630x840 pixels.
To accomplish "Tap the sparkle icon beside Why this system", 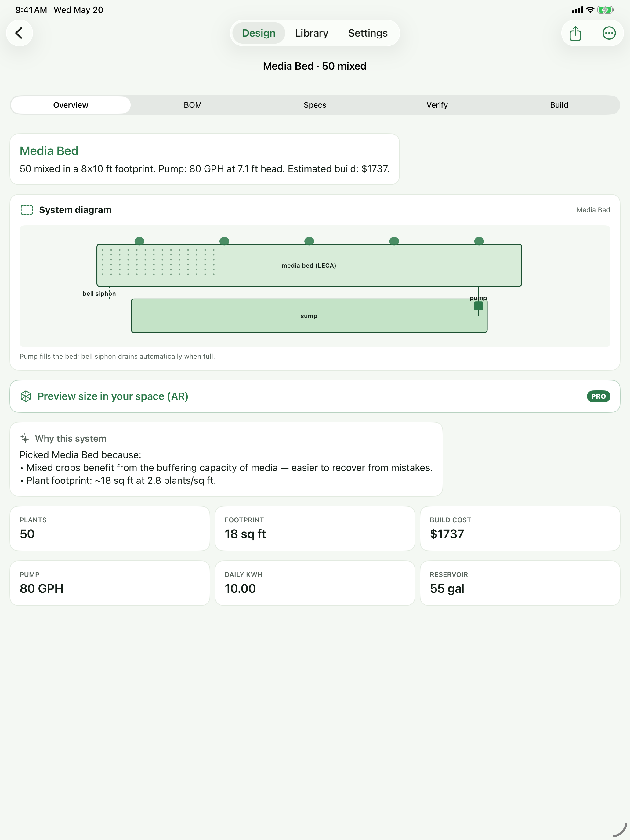I will (25, 438).
